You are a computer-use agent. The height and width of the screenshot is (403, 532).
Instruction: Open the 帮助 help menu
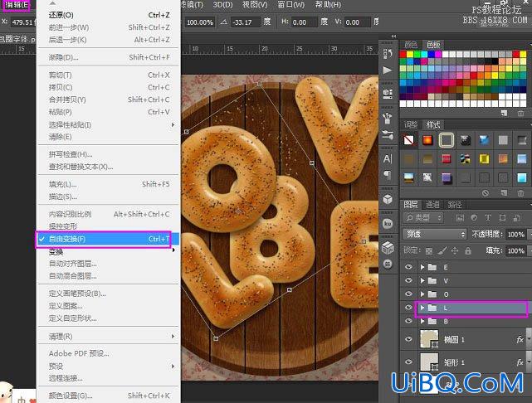pyautogui.click(x=328, y=5)
